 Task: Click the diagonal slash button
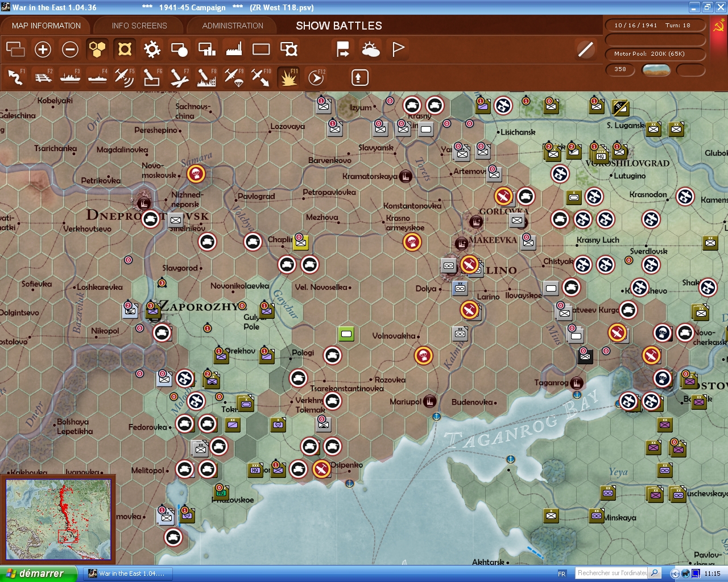coord(585,49)
